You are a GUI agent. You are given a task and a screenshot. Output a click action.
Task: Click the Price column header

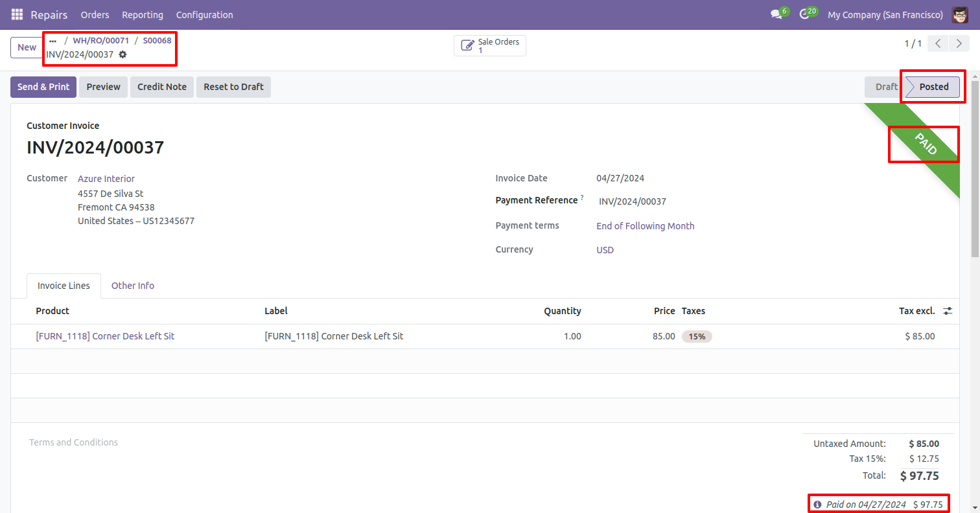(x=664, y=311)
